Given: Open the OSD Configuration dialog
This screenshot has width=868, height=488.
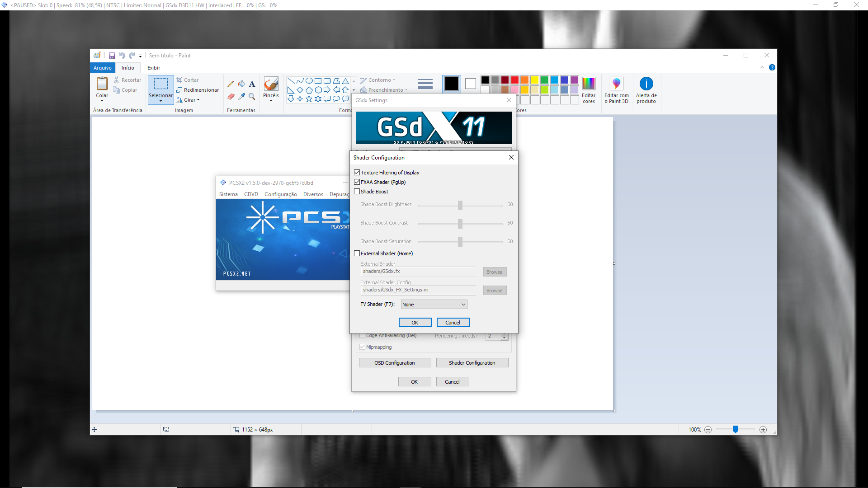Looking at the screenshot, I should [x=394, y=362].
